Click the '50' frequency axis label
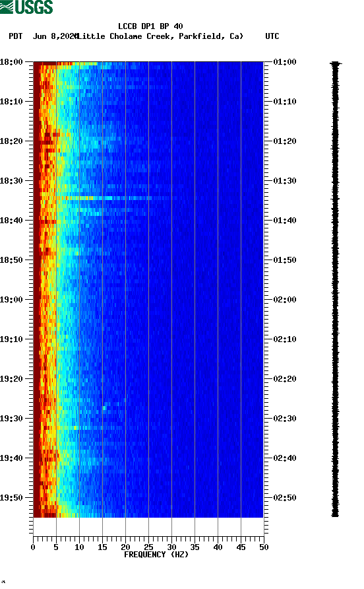Viewport: 364px width, 589px height. 264,547
